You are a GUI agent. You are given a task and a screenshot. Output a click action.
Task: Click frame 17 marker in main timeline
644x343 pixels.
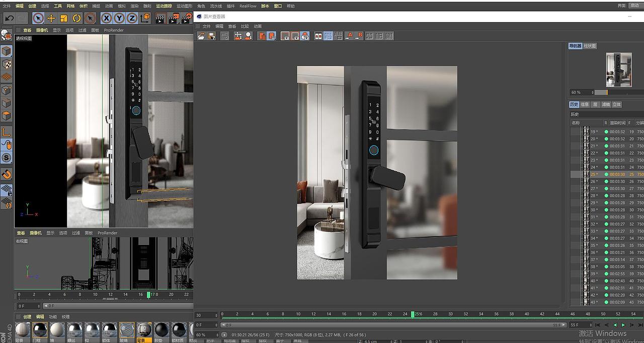pyautogui.click(x=148, y=295)
